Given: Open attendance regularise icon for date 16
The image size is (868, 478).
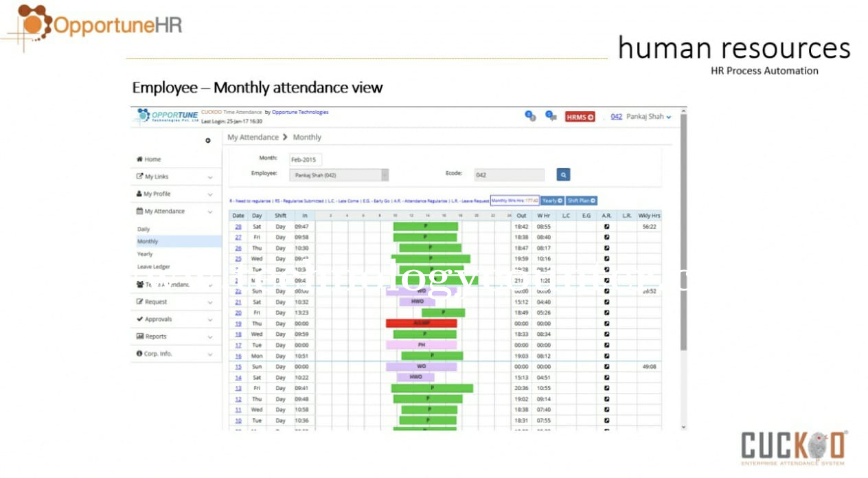Looking at the screenshot, I should tap(606, 356).
